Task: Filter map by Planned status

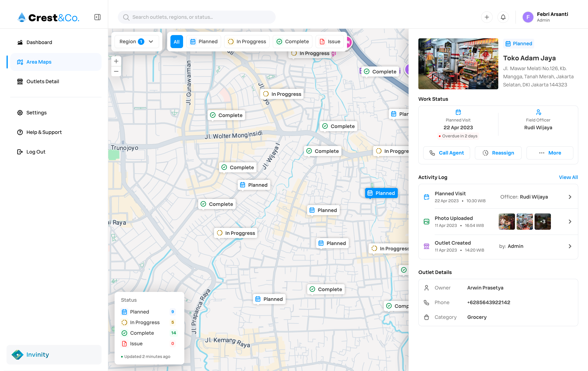Action: tap(204, 42)
